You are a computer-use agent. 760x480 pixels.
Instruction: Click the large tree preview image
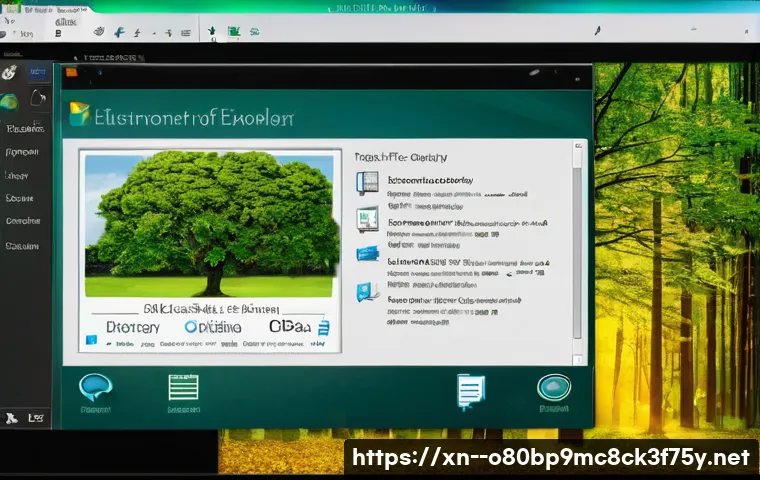(x=208, y=225)
